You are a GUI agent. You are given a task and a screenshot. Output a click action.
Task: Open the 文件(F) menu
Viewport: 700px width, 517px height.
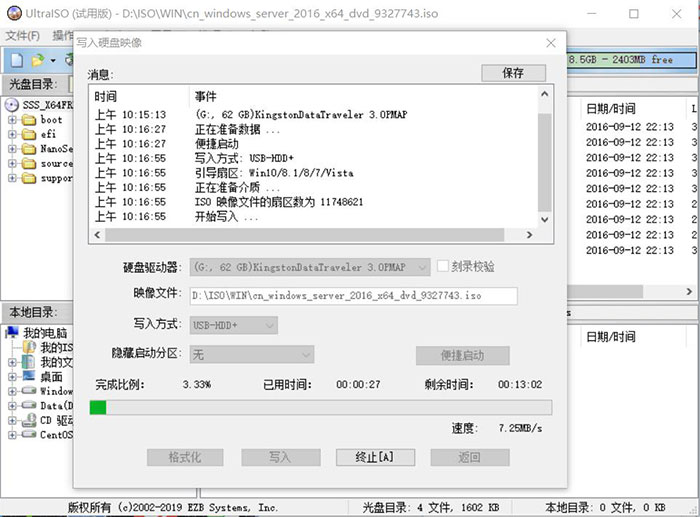tap(22, 36)
